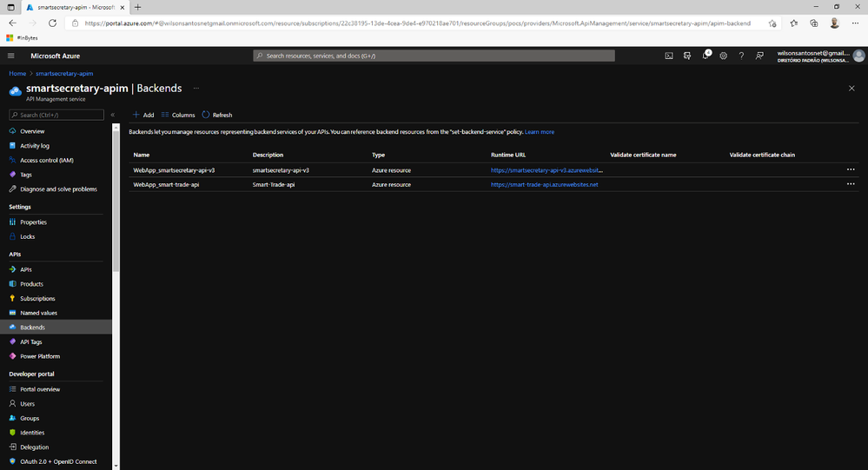The image size is (868, 470).
Task: Click the Runtime URL column header
Action: click(x=508, y=155)
